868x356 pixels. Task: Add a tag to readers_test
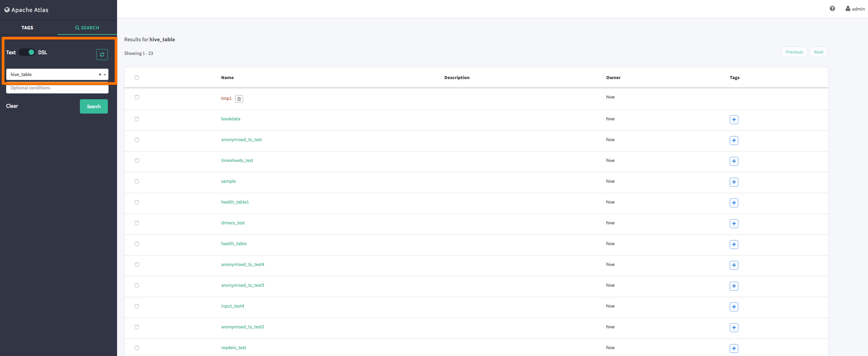tap(734, 348)
